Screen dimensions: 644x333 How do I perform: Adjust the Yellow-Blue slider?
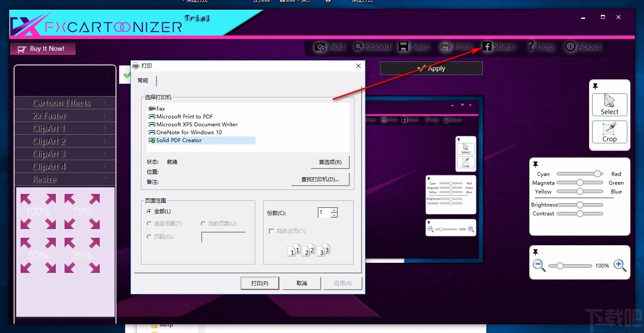pos(580,192)
